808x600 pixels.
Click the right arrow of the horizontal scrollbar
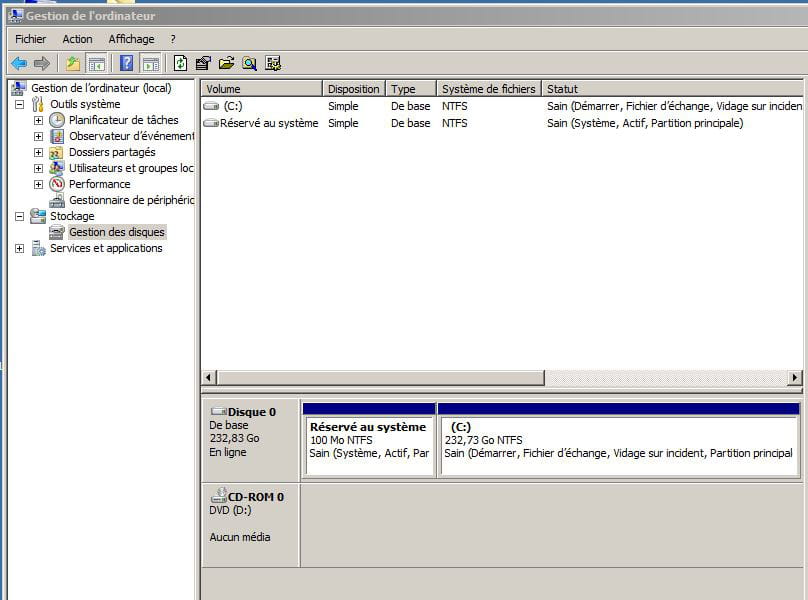795,378
